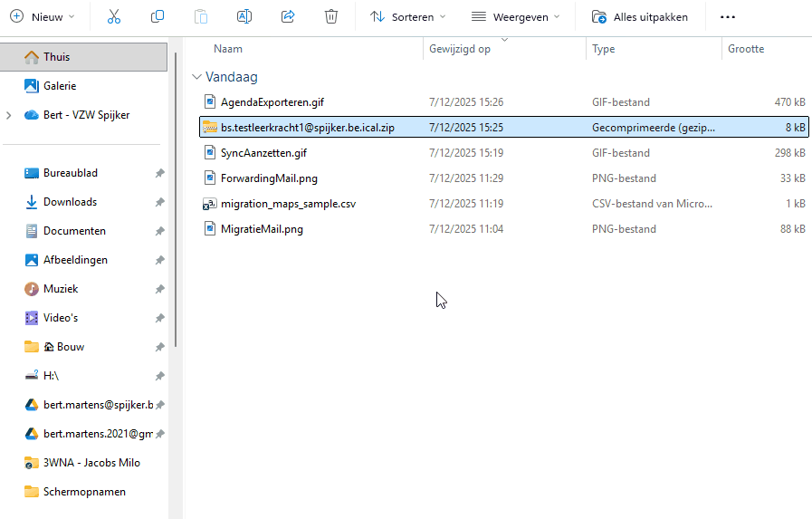Sort by the Naam column header
The height and width of the screenshot is (519, 812).
[228, 49]
